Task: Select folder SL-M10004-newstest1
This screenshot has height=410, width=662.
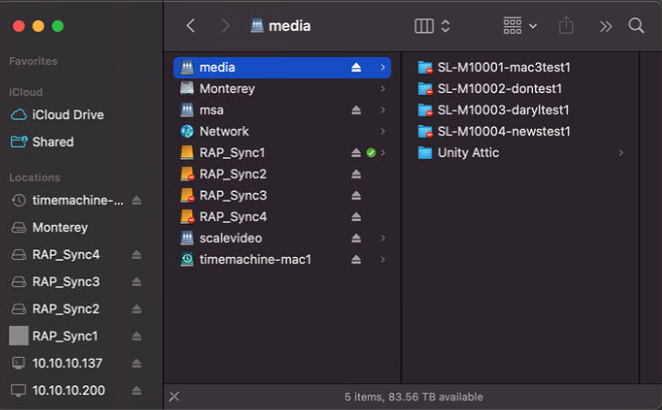Action: pos(494,131)
